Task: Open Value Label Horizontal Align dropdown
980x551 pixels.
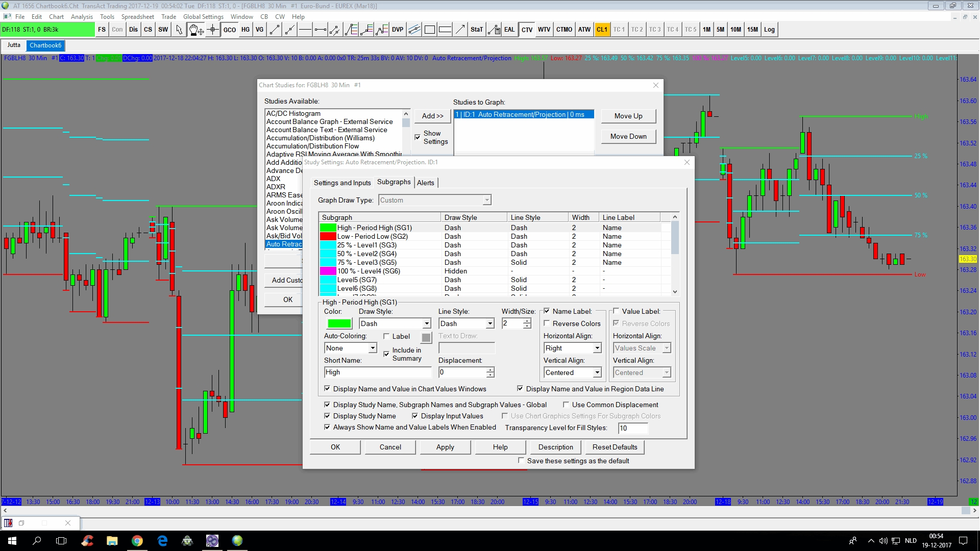Action: click(642, 348)
